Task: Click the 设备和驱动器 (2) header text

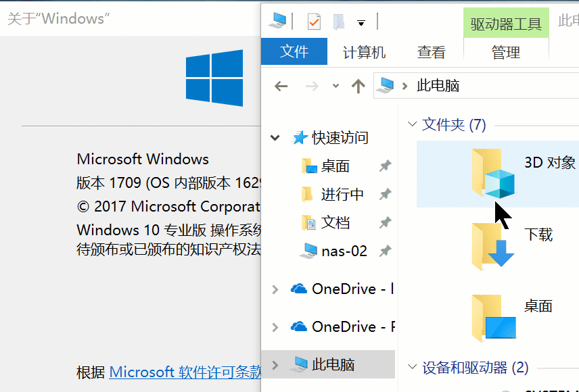Action: [476, 367]
